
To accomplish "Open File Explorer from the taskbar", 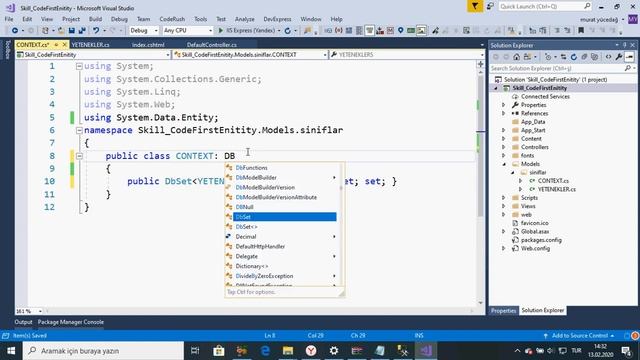I will pos(288,351).
